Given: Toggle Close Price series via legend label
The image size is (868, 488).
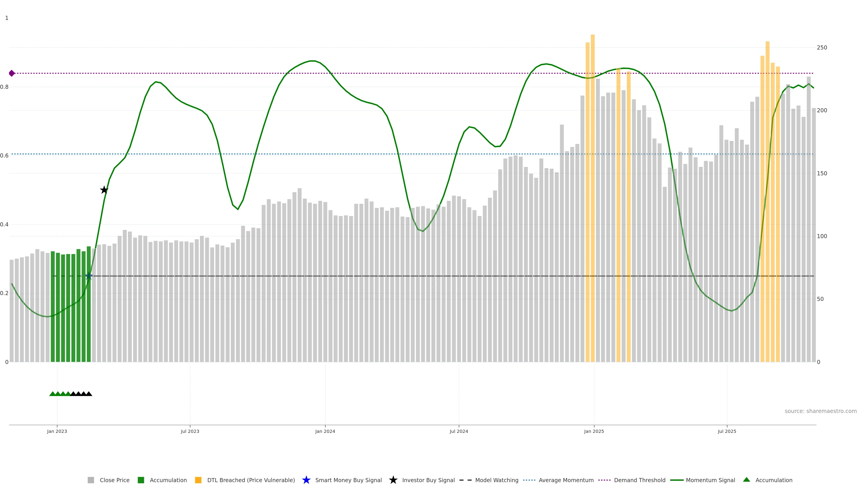Looking at the screenshot, I should click(115, 480).
